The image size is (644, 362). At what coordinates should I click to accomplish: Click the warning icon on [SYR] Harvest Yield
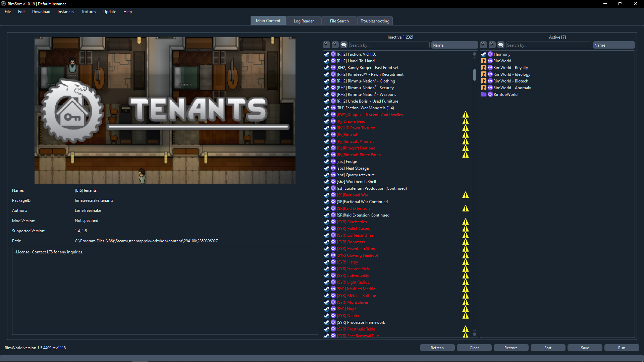[466, 269]
